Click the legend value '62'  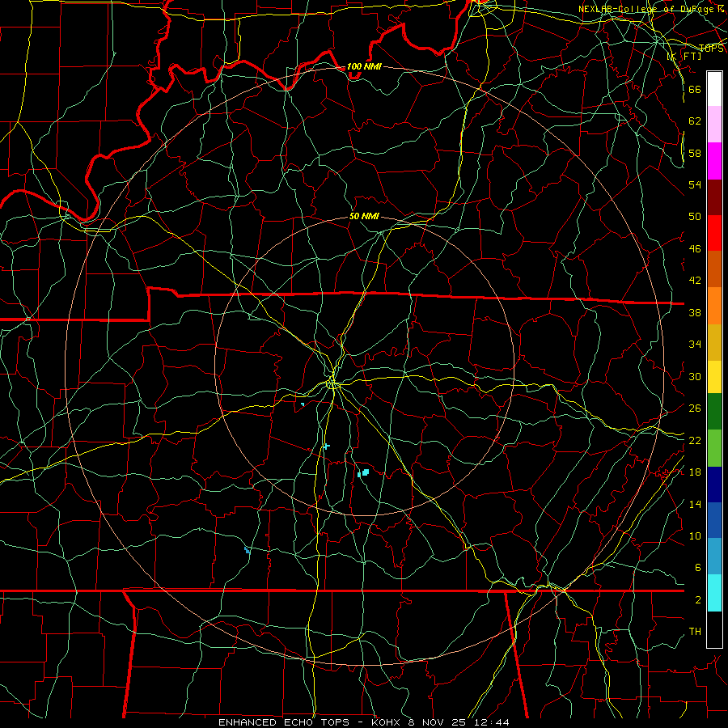pos(695,121)
